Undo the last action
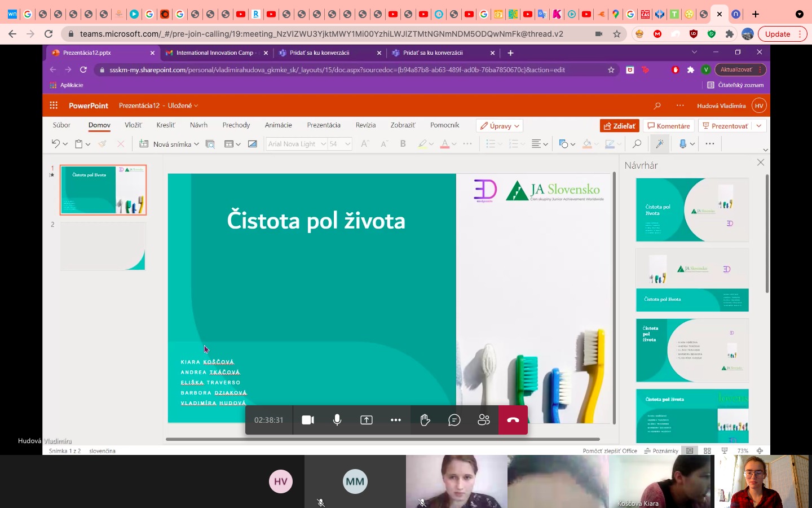Image resolution: width=812 pixels, height=508 pixels. pyautogui.click(x=55, y=144)
